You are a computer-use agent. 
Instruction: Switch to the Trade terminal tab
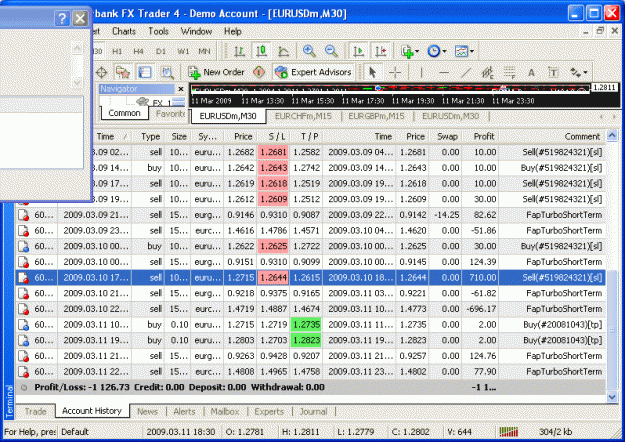35,411
